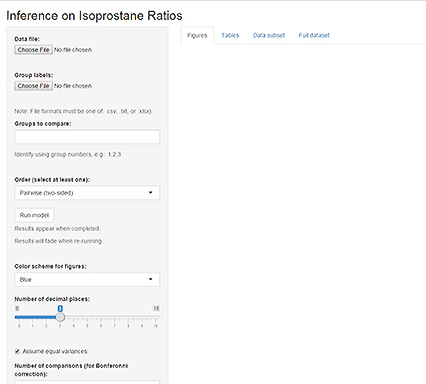426x384 pixels.
Task: Click the 'Identify using group numbers' hint text
Action: (x=68, y=154)
